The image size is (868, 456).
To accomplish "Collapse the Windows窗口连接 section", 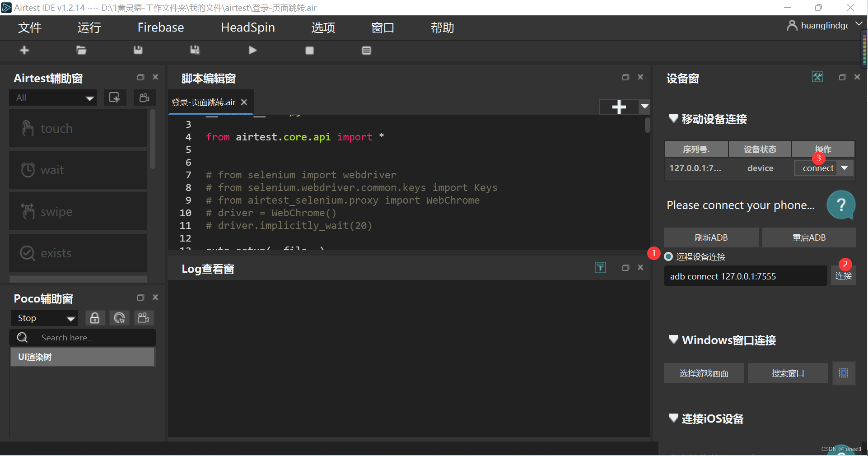I will click(x=673, y=340).
